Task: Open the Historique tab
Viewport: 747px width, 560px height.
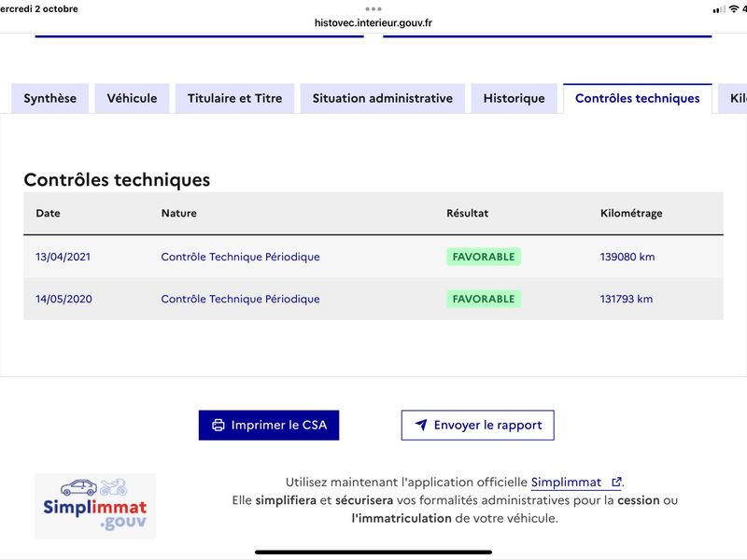Action: click(x=514, y=98)
